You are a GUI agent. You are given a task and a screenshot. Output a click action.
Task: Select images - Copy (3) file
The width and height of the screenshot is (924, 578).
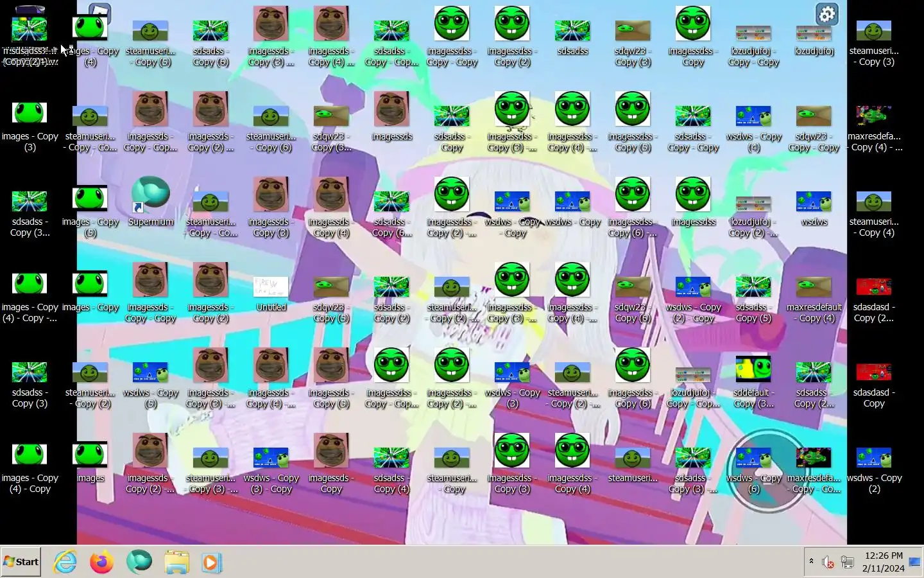pos(30,127)
